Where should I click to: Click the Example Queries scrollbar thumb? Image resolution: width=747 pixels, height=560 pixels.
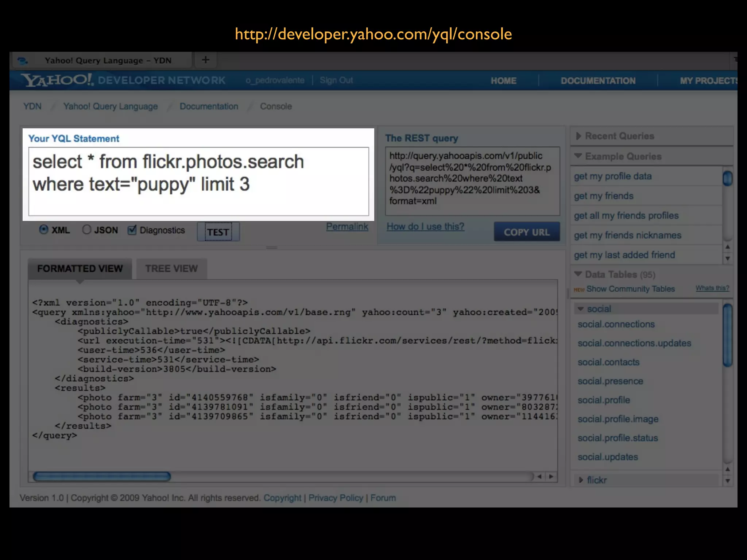coord(728,178)
